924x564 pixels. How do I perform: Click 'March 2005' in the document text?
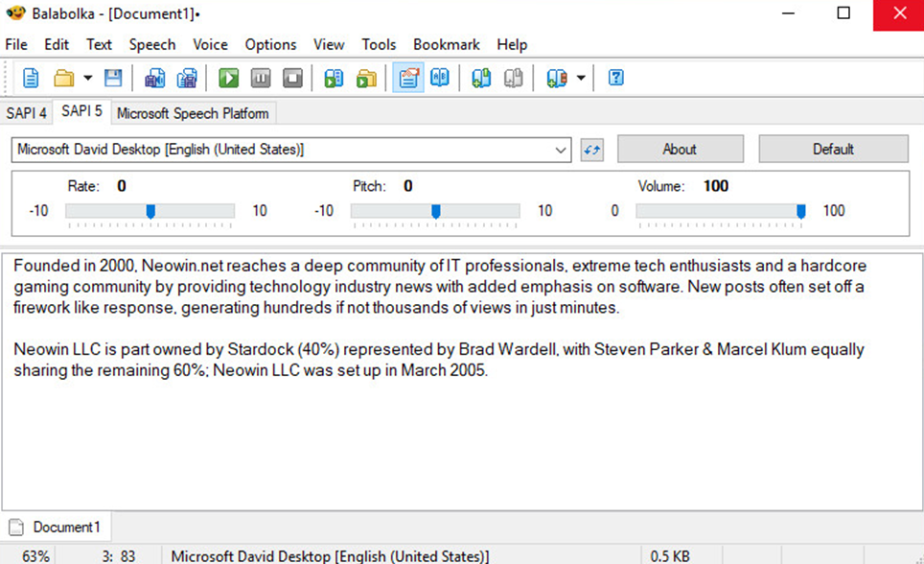click(443, 370)
